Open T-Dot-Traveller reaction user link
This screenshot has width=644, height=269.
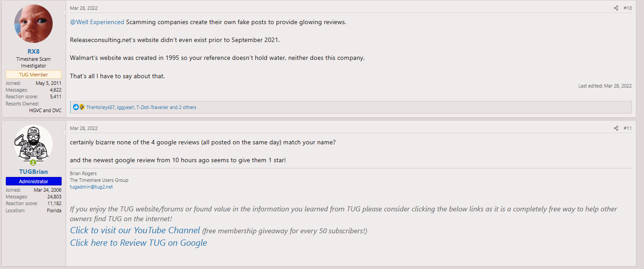pos(152,107)
